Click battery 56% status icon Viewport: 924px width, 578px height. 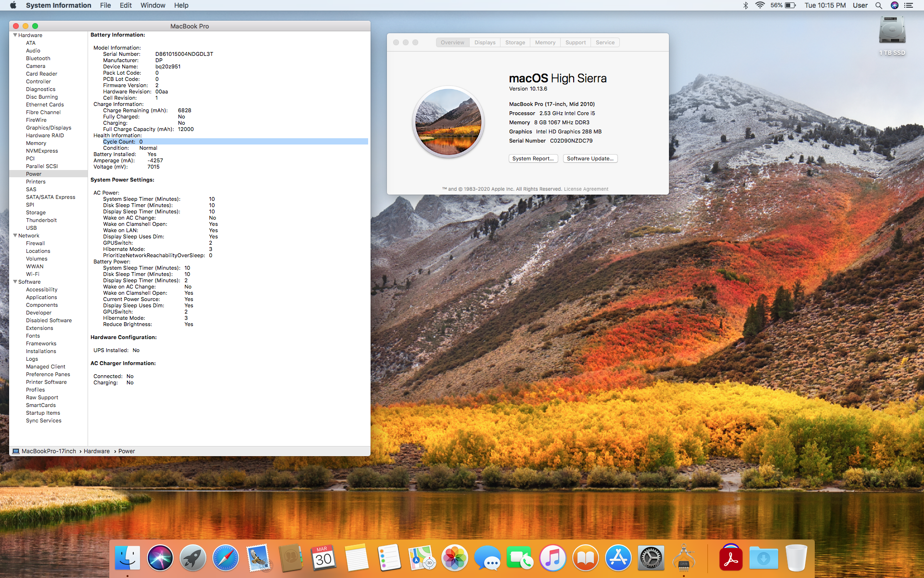(x=783, y=5)
